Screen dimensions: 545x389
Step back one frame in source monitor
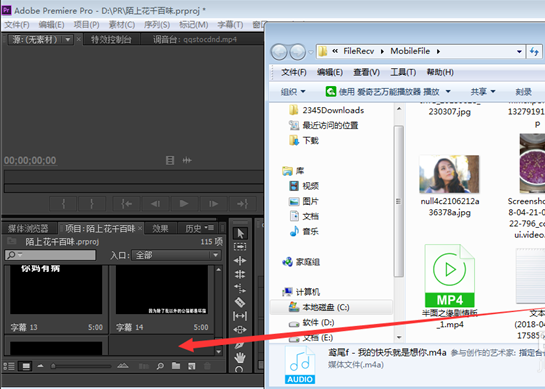(155, 204)
